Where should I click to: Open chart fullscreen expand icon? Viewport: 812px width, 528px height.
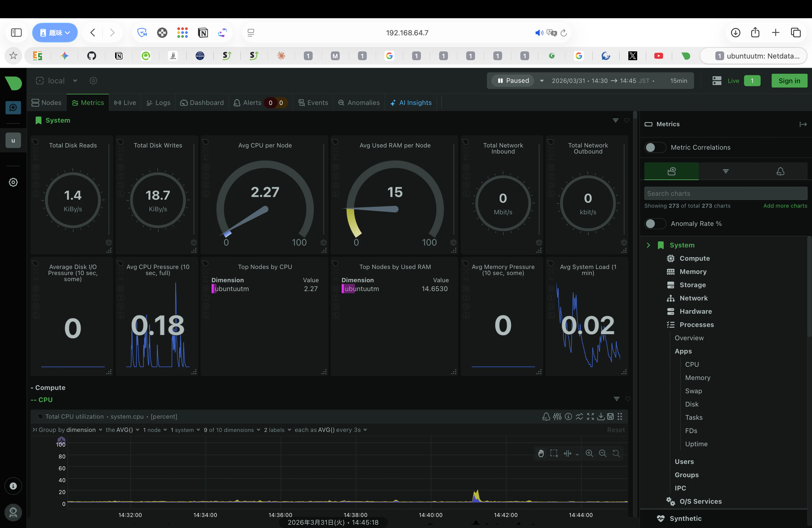click(590, 416)
